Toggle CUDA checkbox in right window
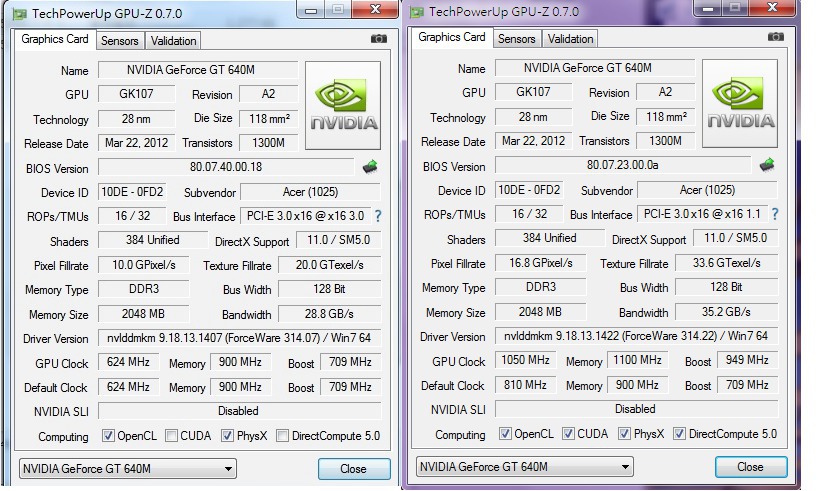 [x=568, y=433]
